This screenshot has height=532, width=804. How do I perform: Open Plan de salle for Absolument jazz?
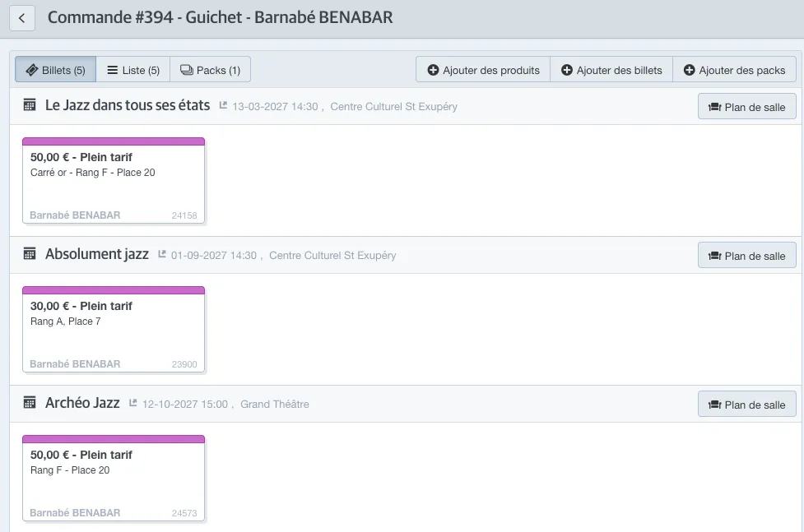point(746,255)
